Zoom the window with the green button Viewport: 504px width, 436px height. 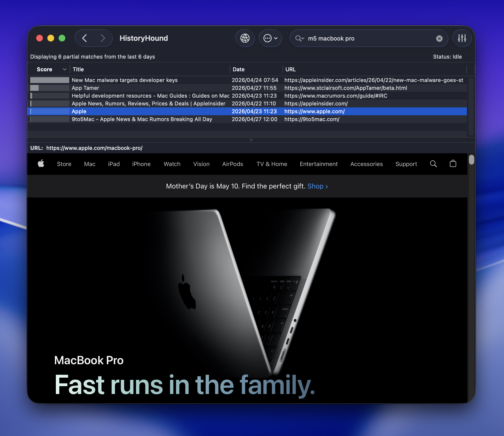pyautogui.click(x=62, y=38)
